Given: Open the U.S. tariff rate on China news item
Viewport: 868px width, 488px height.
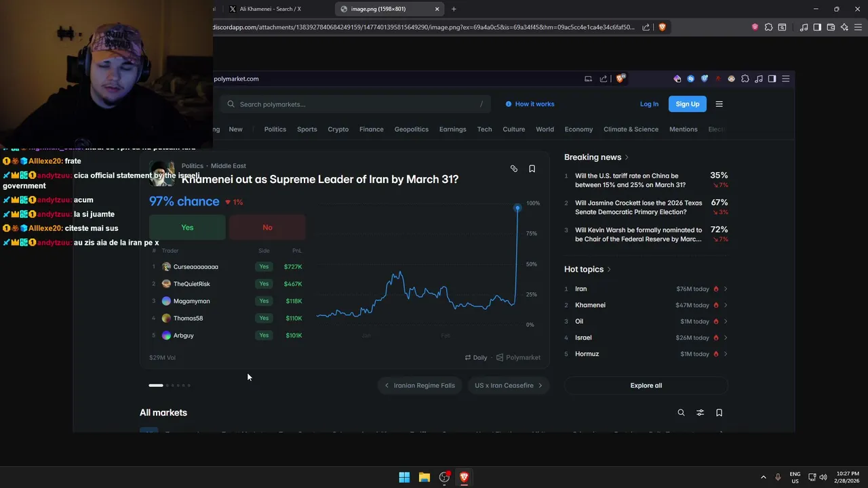Looking at the screenshot, I should click(646, 180).
